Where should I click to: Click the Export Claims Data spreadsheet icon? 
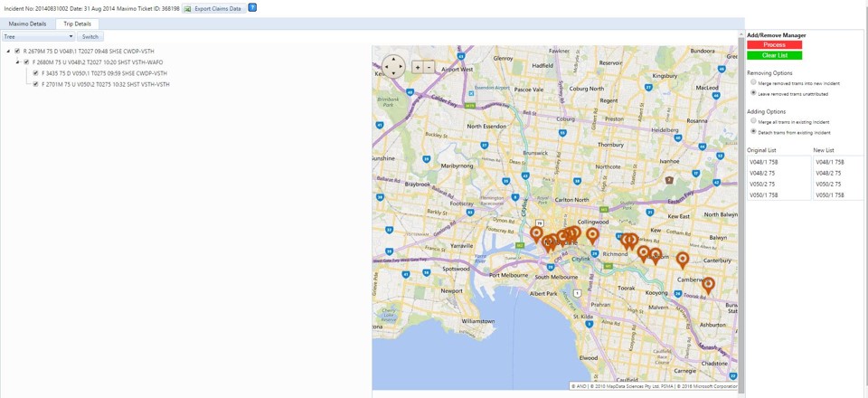[x=188, y=9]
